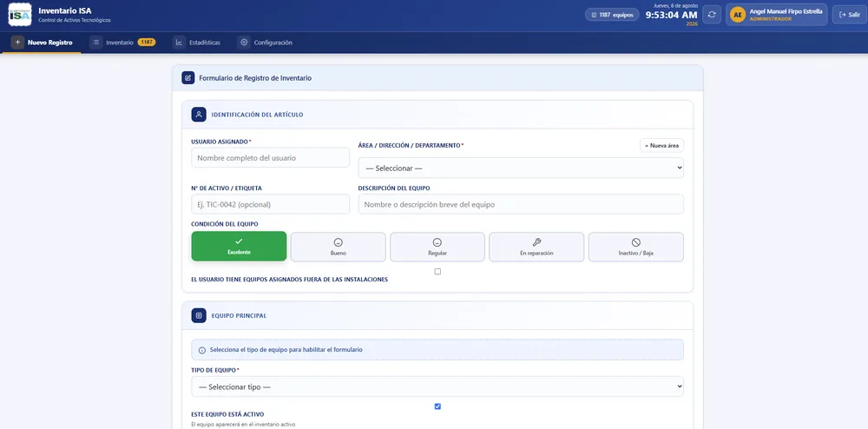Click the chart icon beside Estadísticas
The image size is (868, 429).
pyautogui.click(x=179, y=42)
